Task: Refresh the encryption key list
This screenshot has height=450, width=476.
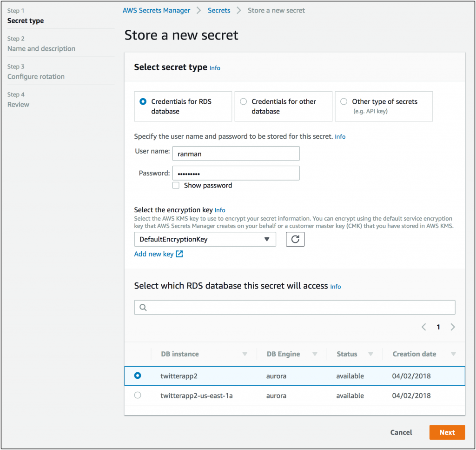Action: pos(295,239)
